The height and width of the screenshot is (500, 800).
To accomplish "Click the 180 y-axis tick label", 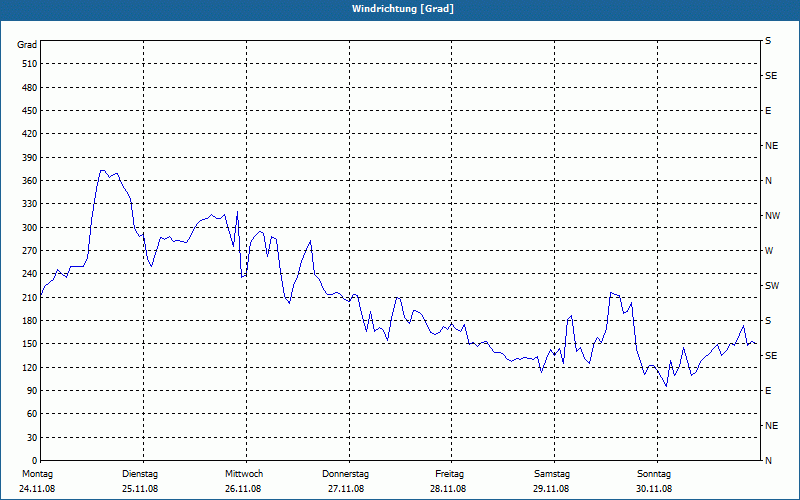I will (x=30, y=321).
